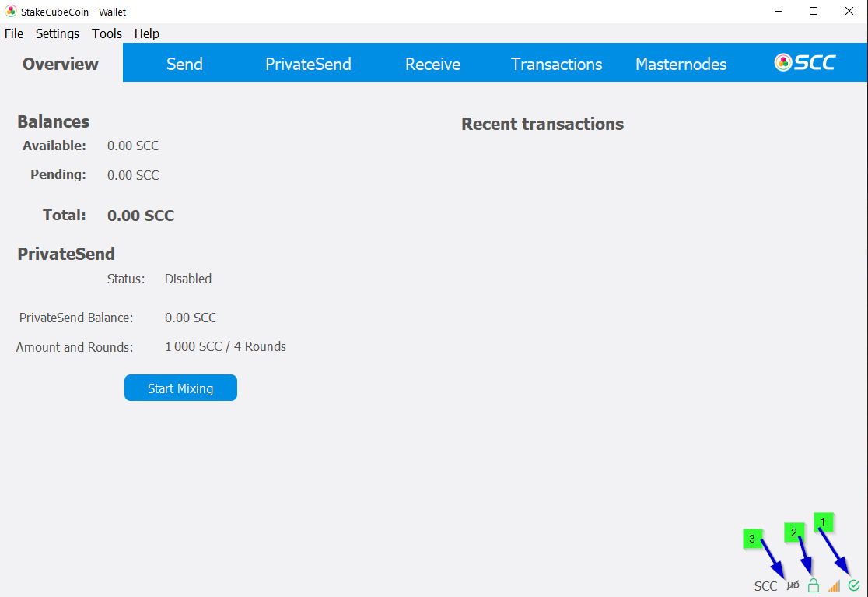Click the Available balance 0.00 SCC value
The width and height of the screenshot is (868, 597).
tap(133, 146)
